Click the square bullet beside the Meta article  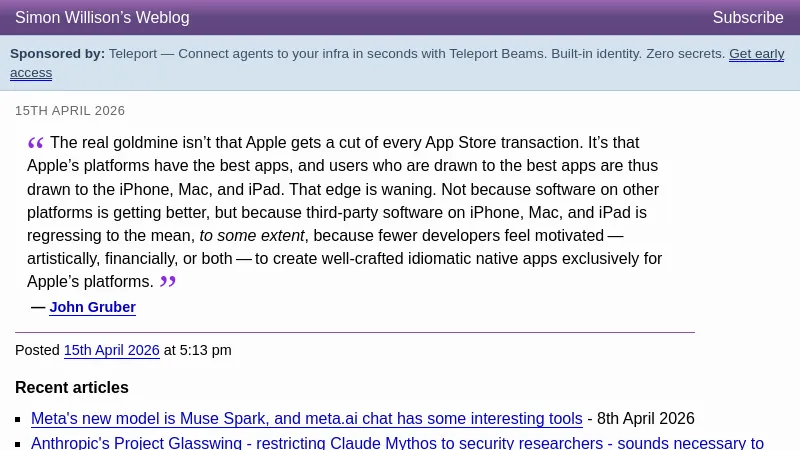click(x=20, y=420)
